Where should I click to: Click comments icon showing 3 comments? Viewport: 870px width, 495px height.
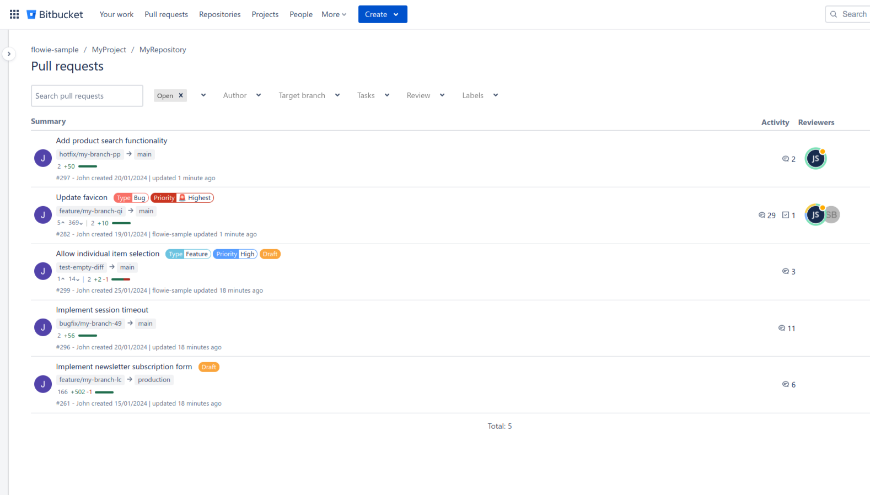click(x=785, y=271)
